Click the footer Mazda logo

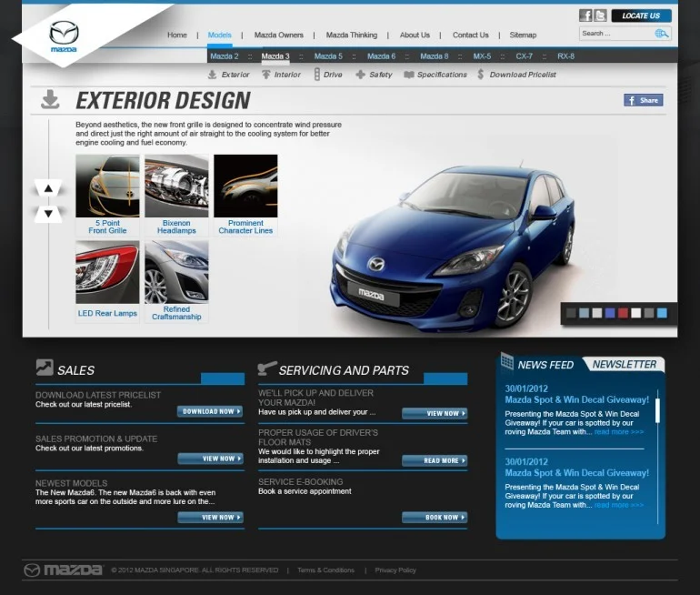64,570
